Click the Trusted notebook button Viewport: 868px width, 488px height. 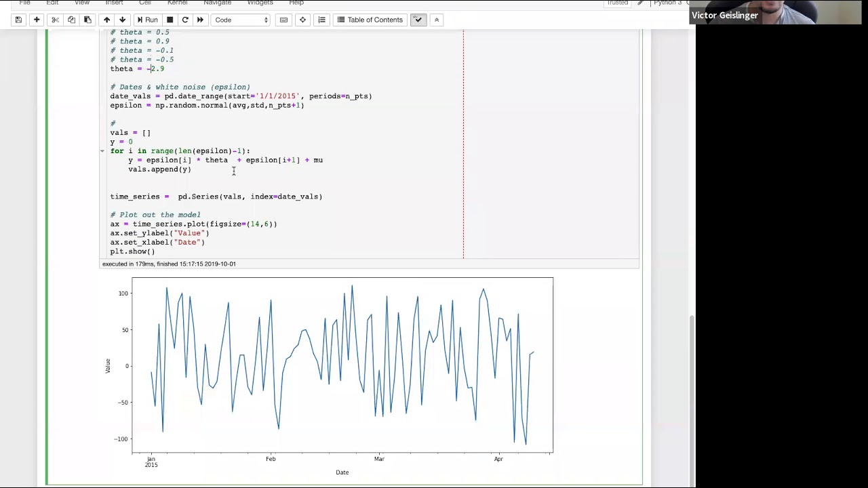(x=617, y=3)
